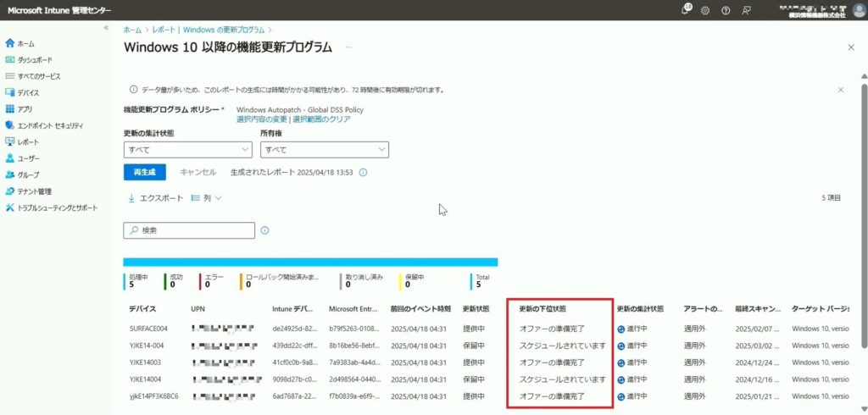The width and height of the screenshot is (868, 415).
Task: Open the 更新の集計状態 dropdown
Action: pos(187,149)
